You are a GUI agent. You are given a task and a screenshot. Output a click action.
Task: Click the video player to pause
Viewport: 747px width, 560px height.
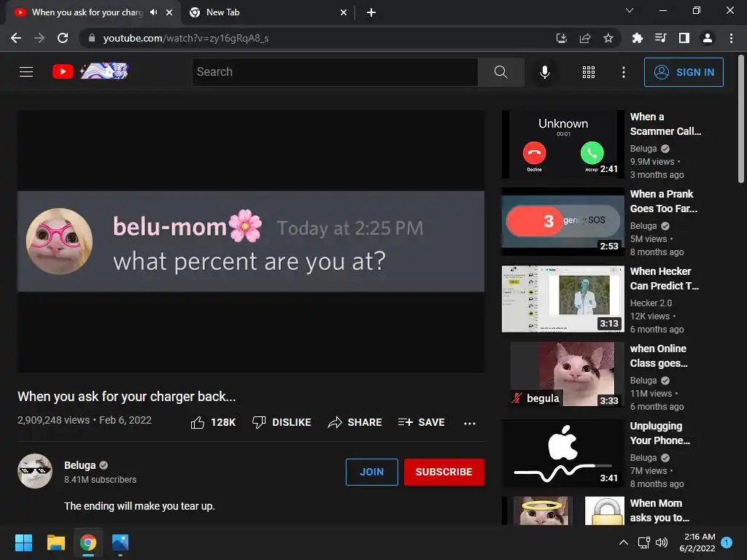(x=251, y=241)
